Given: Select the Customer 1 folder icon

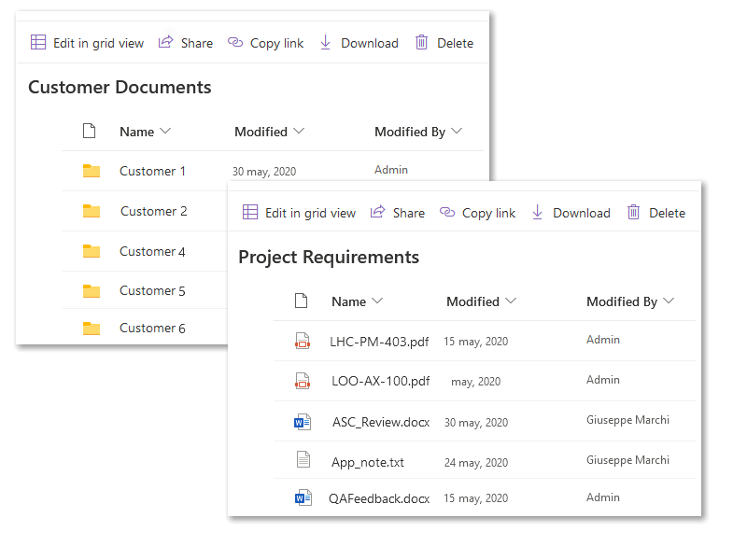Looking at the screenshot, I should (92, 171).
